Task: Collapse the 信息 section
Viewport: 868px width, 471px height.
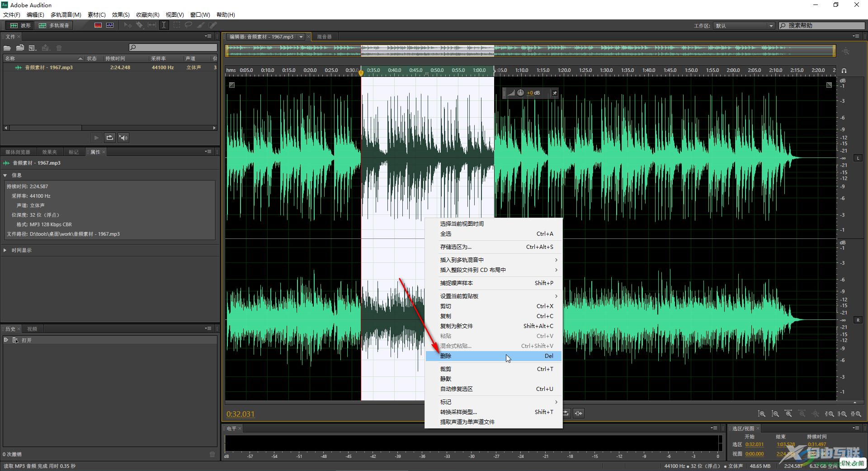Action: click(x=5, y=175)
